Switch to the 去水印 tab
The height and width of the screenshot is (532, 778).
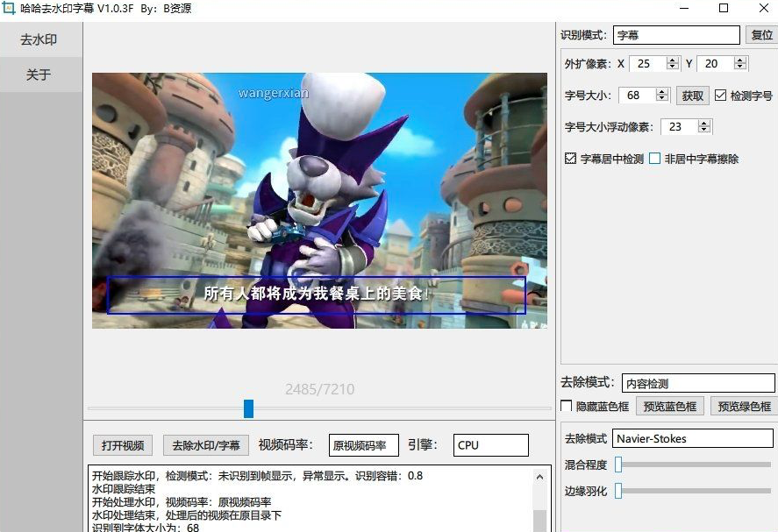point(39,39)
